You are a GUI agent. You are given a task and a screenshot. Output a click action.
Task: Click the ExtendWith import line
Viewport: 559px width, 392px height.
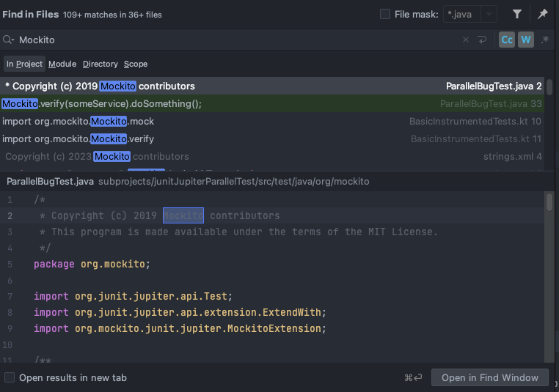[x=180, y=312]
